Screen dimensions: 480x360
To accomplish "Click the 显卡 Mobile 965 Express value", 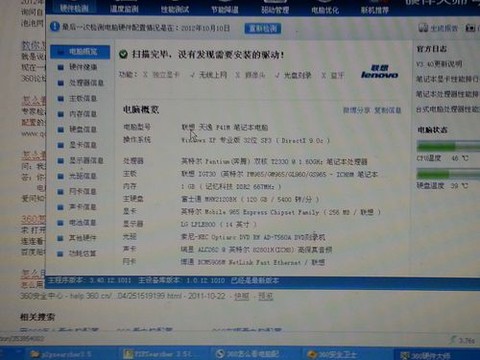I will 281,212.
